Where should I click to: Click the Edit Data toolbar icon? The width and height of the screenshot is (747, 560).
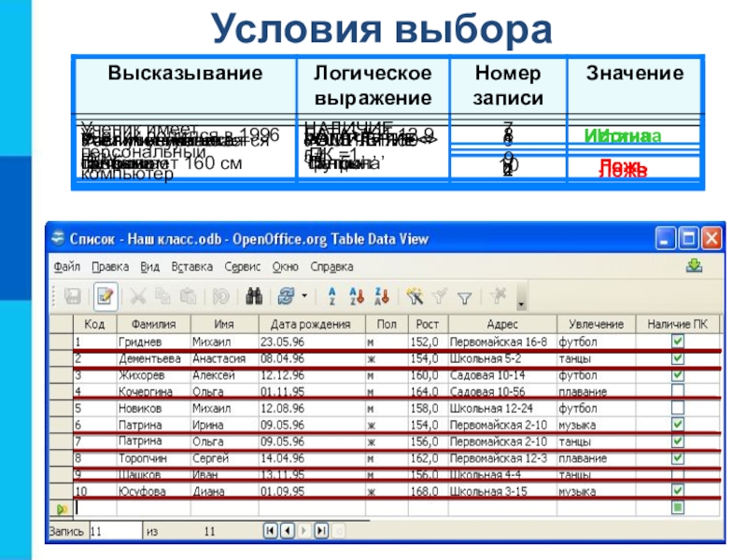[105, 297]
